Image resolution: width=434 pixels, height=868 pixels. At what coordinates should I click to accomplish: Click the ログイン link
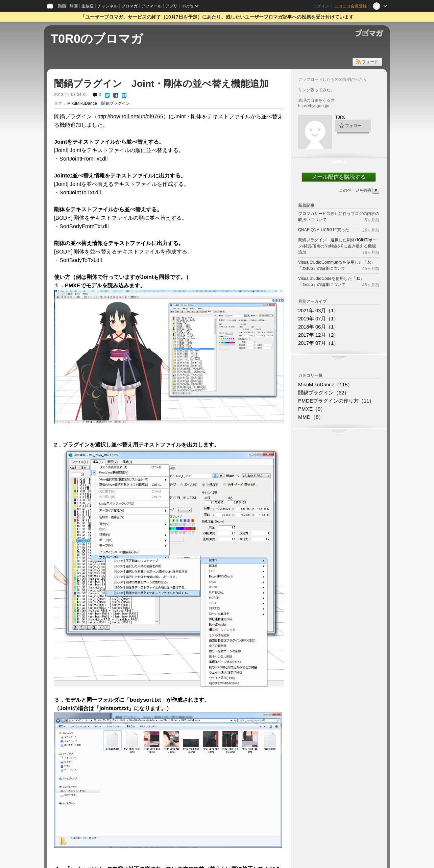point(321,6)
